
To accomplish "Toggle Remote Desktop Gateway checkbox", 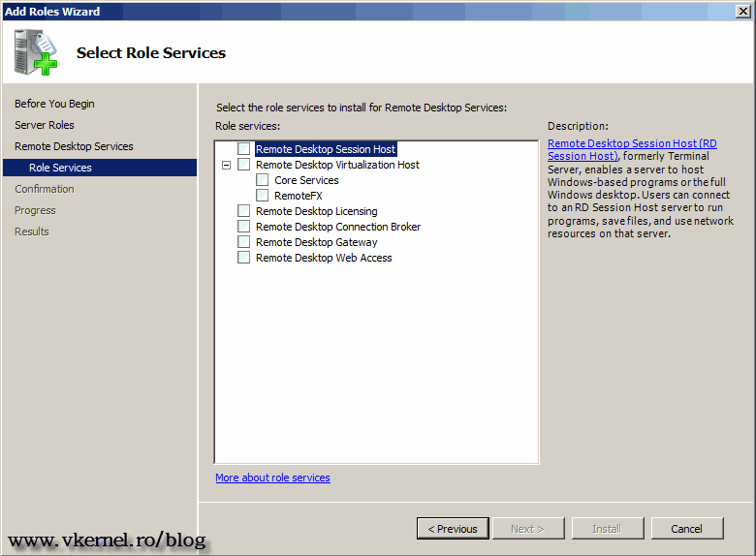I will tap(243, 242).
